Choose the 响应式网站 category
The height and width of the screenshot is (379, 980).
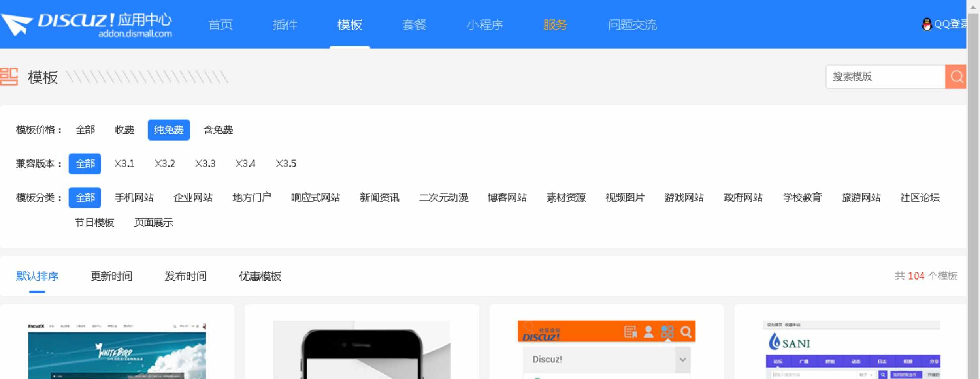click(315, 198)
